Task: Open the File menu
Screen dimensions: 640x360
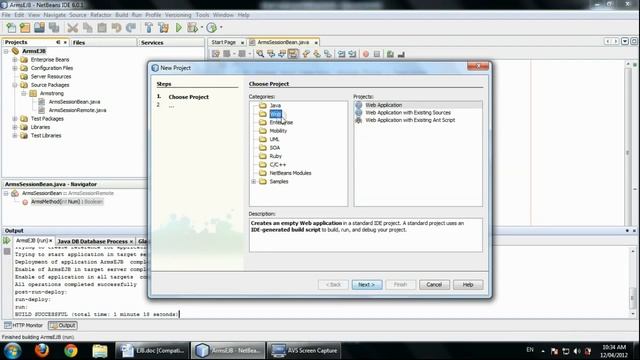Action: click(x=6, y=15)
